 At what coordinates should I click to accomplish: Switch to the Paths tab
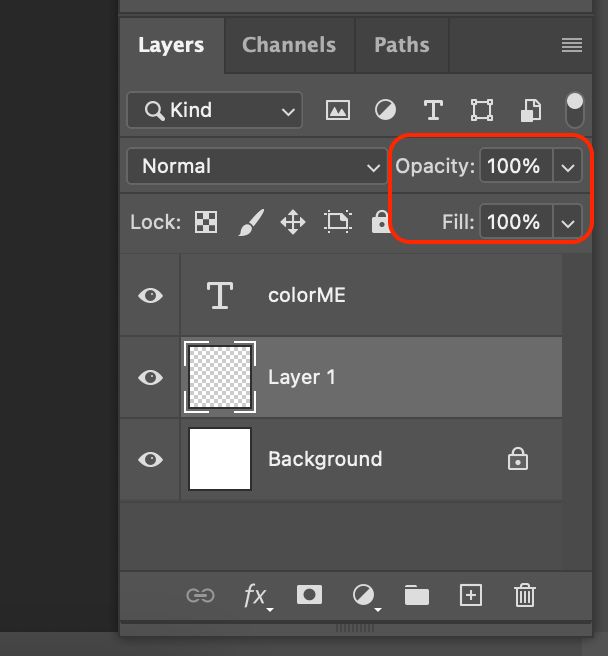(x=402, y=45)
